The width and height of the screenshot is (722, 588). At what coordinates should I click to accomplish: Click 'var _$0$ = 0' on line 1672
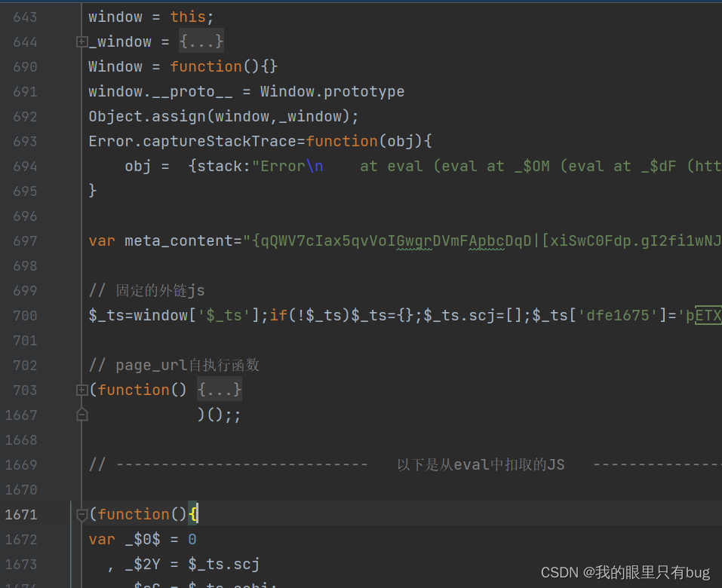143,539
